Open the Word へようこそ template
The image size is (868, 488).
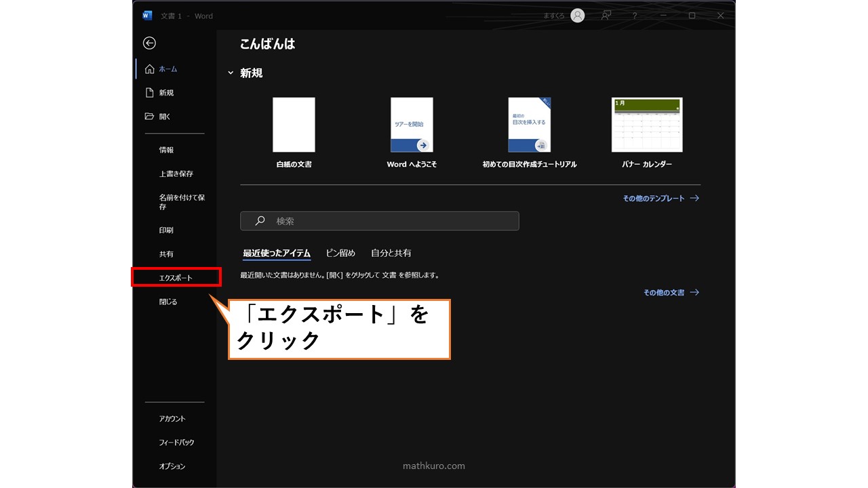(x=412, y=125)
